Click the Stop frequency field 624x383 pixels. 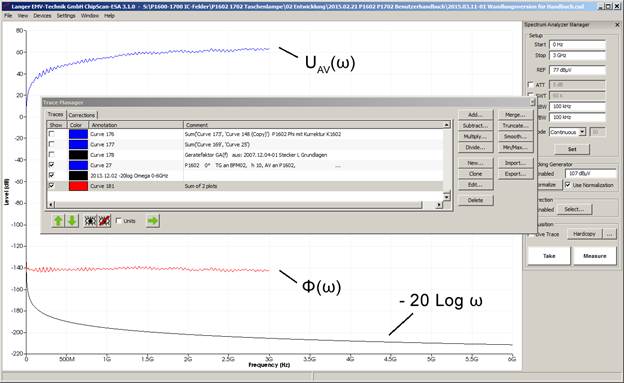click(577, 55)
